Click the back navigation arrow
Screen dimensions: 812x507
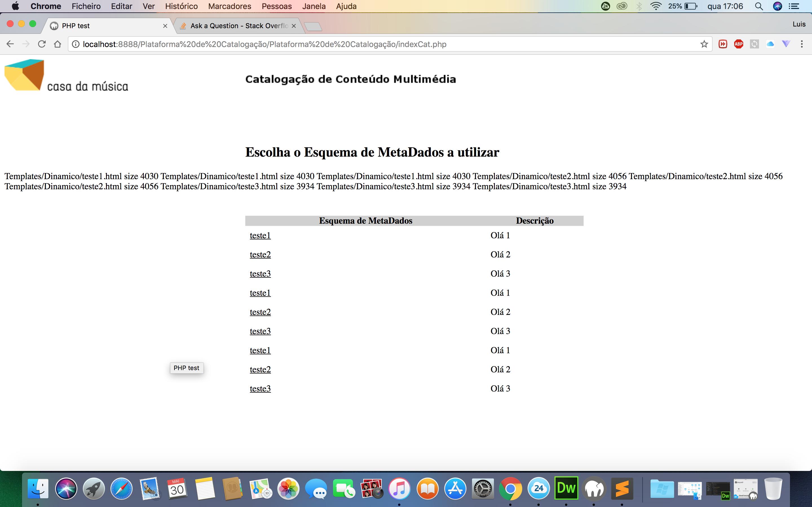(x=10, y=44)
